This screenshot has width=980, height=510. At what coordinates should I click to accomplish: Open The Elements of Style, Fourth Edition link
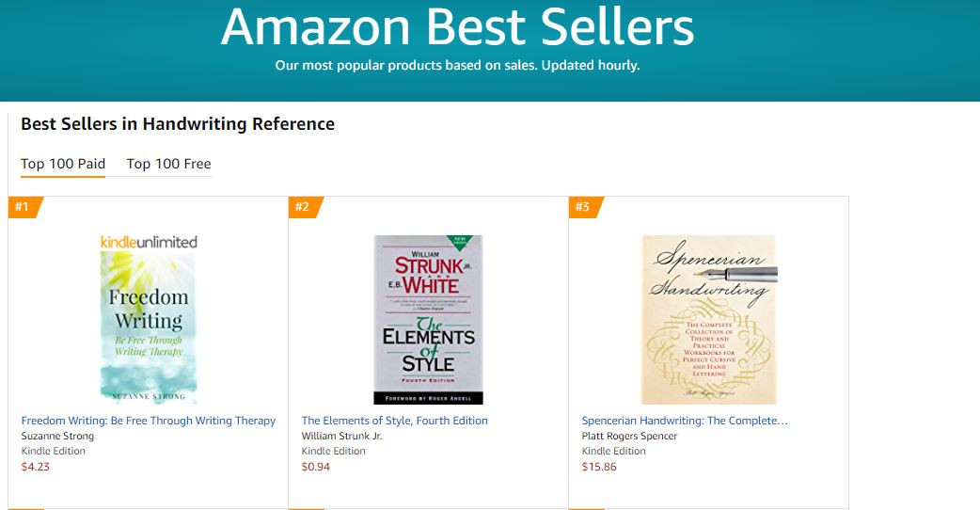[x=394, y=421]
